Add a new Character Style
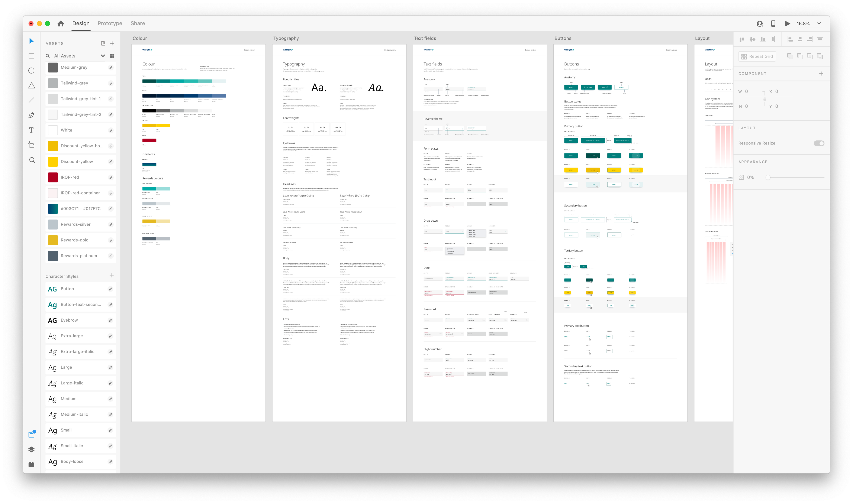The height and width of the screenshot is (504, 853). click(x=112, y=275)
